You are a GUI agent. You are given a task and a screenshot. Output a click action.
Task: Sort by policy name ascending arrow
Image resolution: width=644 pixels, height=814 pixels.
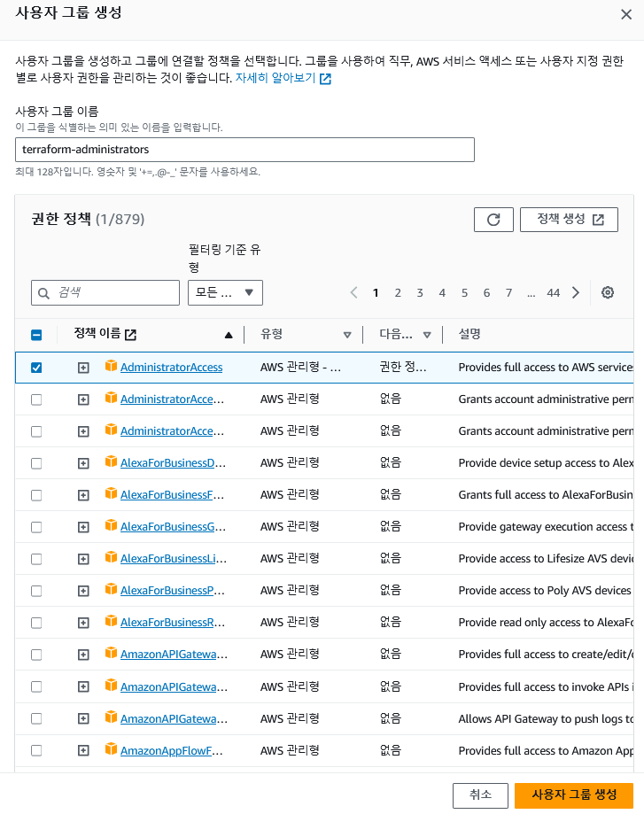pyautogui.click(x=229, y=335)
